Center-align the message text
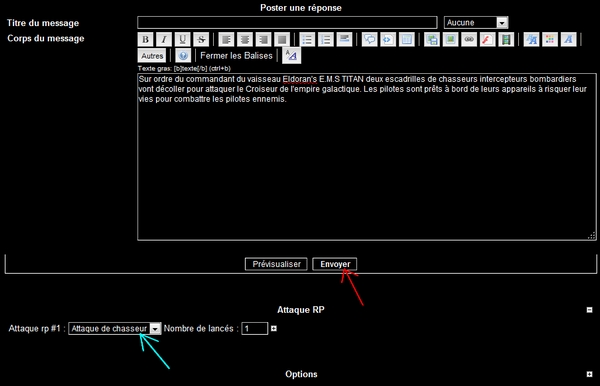The height and width of the screenshot is (386, 600). (x=245, y=39)
